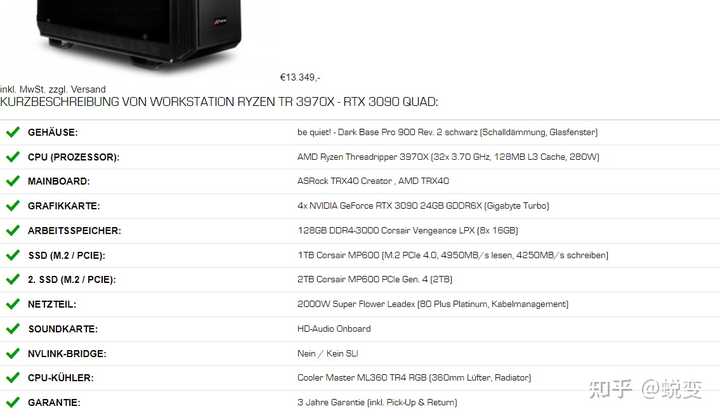Click the green checkmark beside NVLINK-BRIDGE
Viewport: 720px width, 418px height.
point(13,353)
